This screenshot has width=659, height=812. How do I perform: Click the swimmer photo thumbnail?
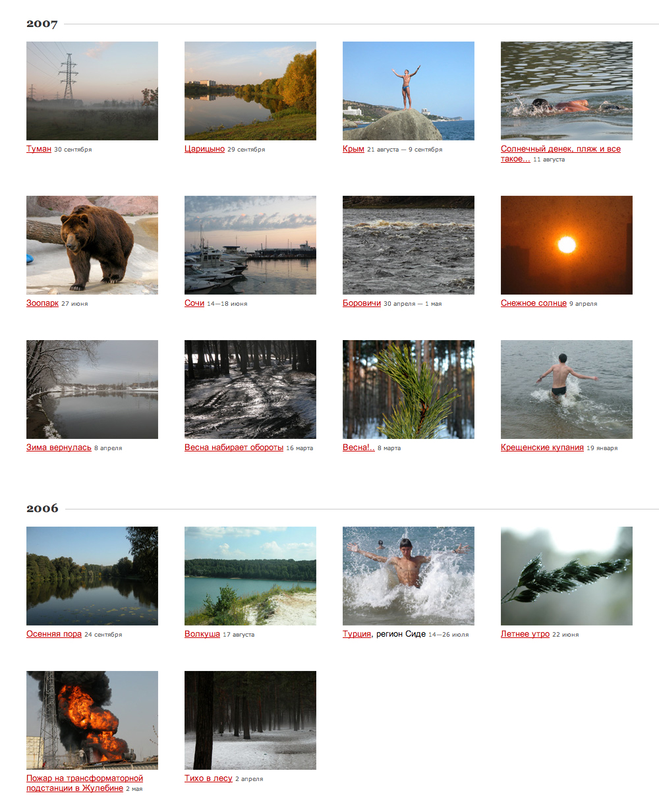[567, 91]
